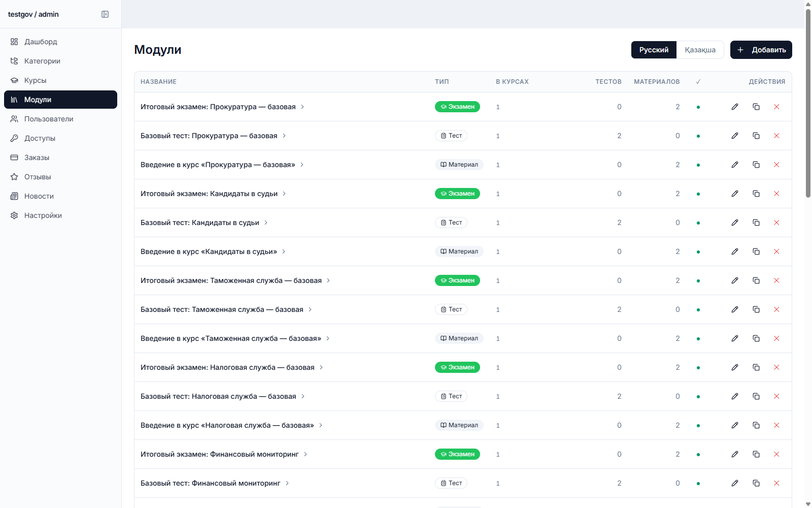This screenshot has height=508, width=812.
Task: Expand chevron next to 'Базовый тест: Кандидаты в судьи'
Action: click(266, 223)
